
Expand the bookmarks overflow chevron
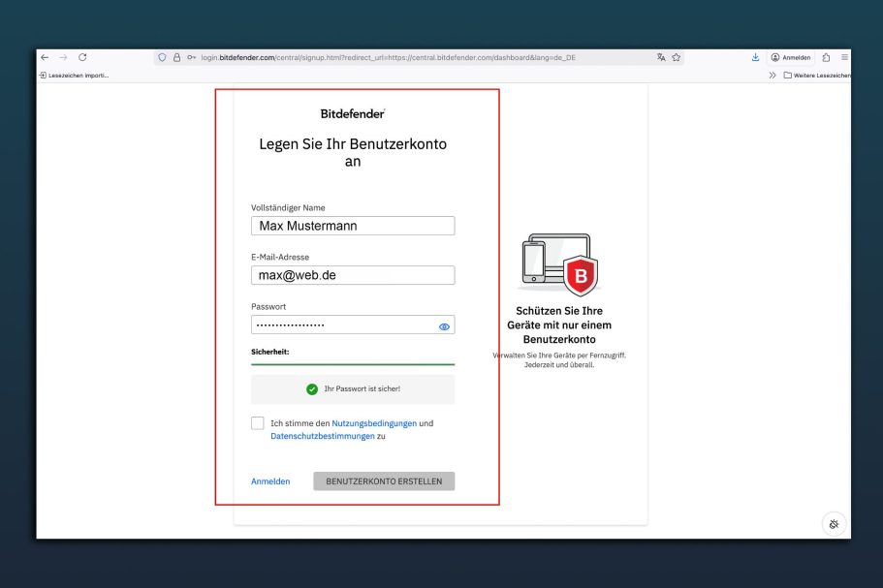tap(773, 76)
